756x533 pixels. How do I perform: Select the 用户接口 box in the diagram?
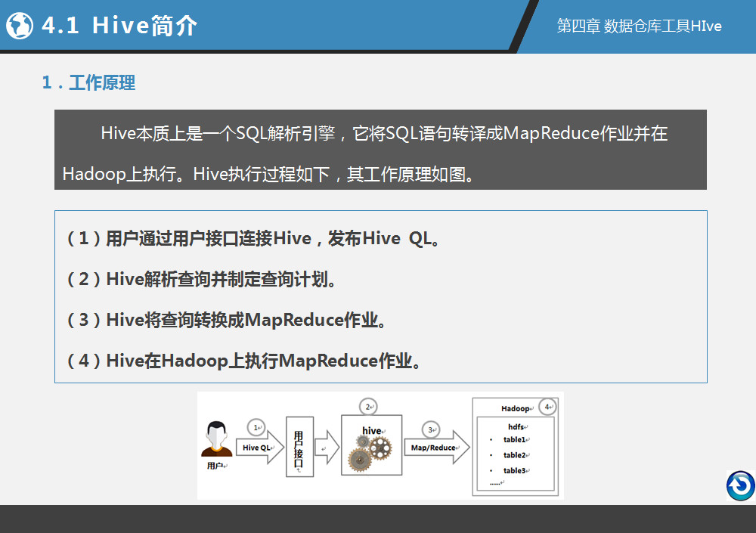[299, 447]
